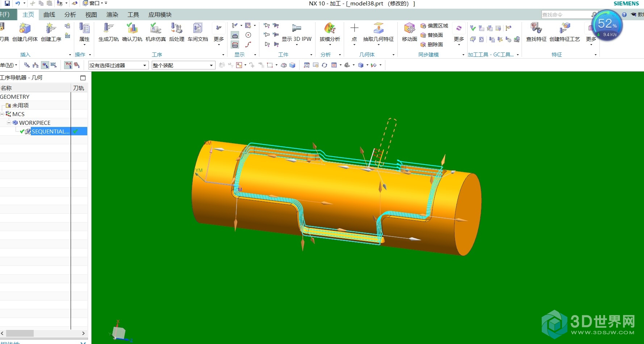The image size is (644, 344).
Task: Expand Synchronous Modeling More (更多) dropdown
Action: [x=459, y=35]
